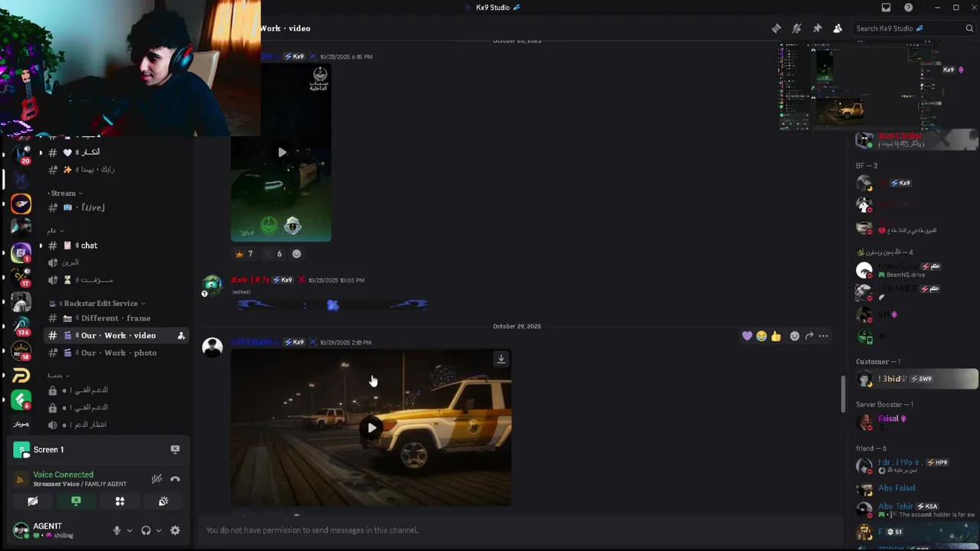Click the message list scrollbar
980x551 pixels.
click(x=843, y=393)
